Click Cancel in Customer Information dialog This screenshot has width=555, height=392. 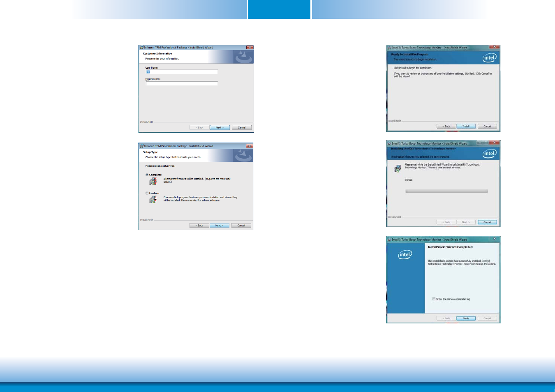click(241, 127)
